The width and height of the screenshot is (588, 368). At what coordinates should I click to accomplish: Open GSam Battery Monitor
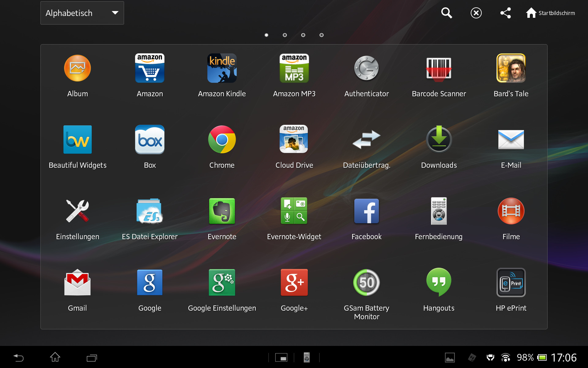click(367, 282)
